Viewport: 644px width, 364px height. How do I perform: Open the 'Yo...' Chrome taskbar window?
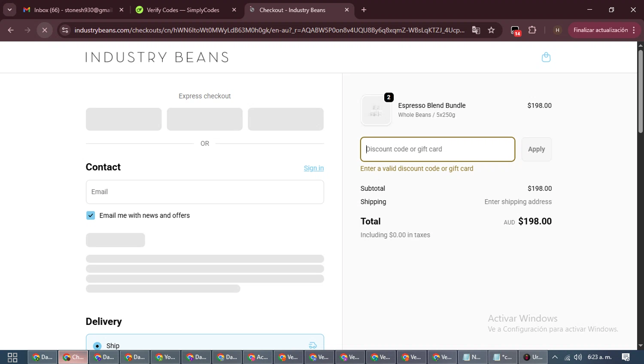pos(165,357)
